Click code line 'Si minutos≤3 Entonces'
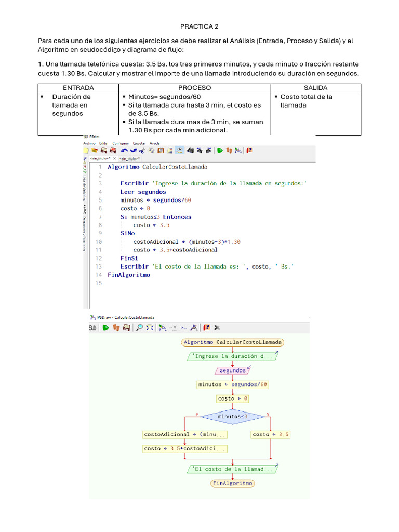This screenshot has width=399, height=532. tap(156, 217)
